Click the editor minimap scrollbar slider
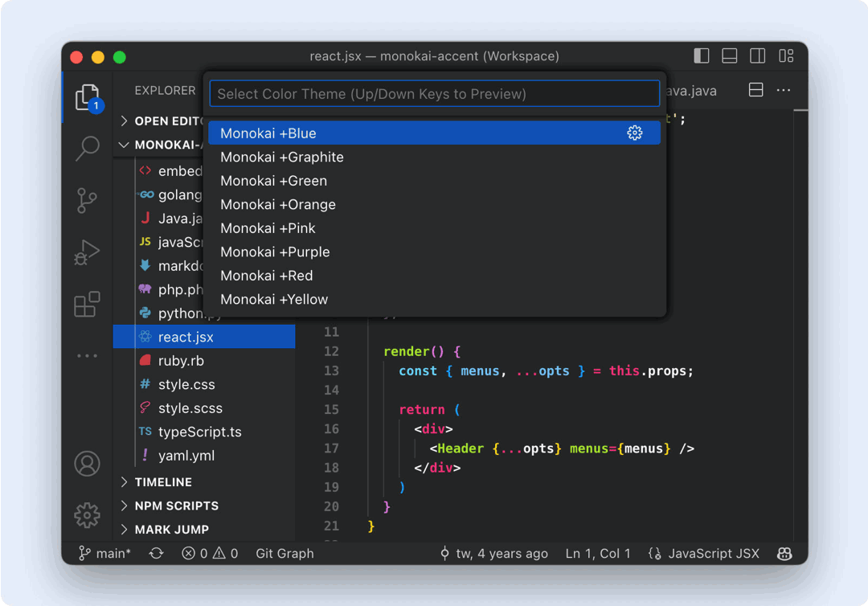The height and width of the screenshot is (606, 868). [x=800, y=111]
